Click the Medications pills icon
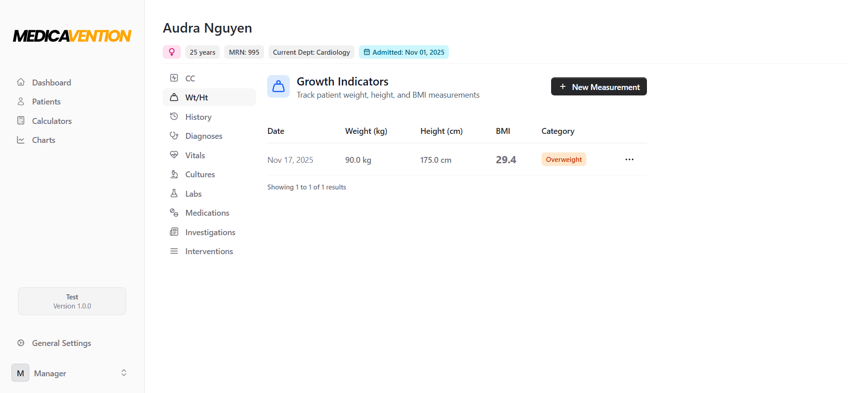This screenshot has height=393, width=868. (174, 213)
